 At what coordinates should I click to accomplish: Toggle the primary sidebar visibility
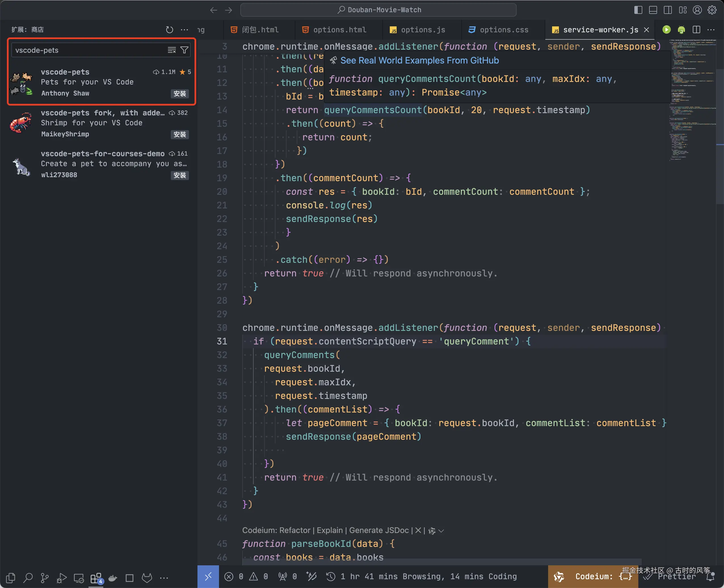(x=638, y=10)
